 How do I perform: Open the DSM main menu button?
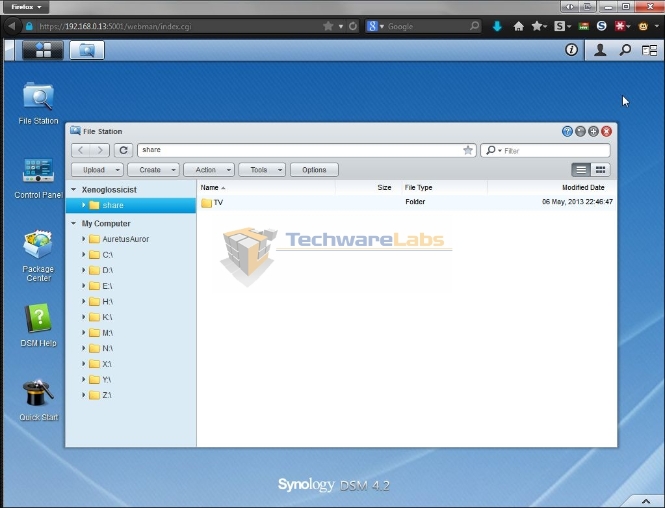(x=43, y=50)
